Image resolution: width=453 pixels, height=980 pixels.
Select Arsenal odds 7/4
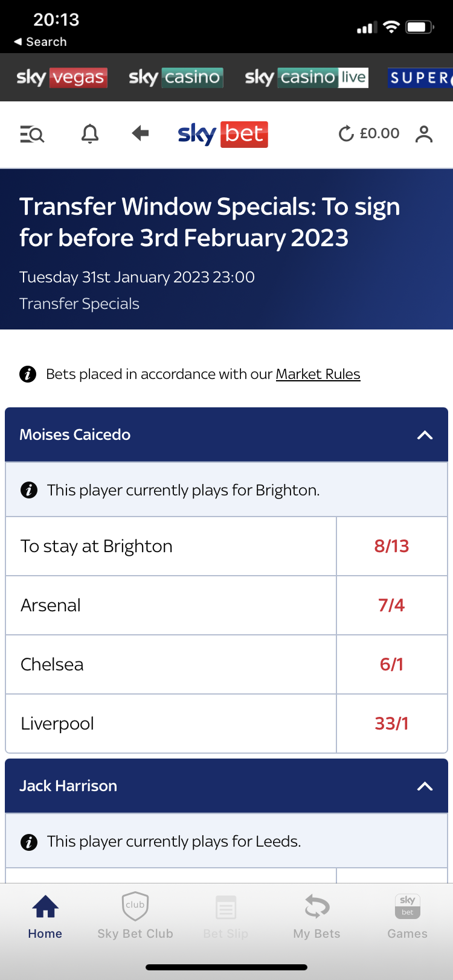(x=392, y=605)
